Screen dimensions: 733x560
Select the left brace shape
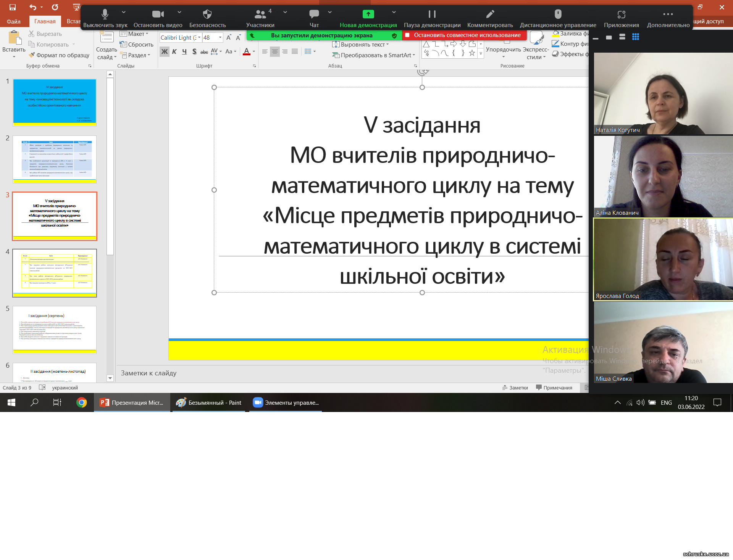click(454, 53)
